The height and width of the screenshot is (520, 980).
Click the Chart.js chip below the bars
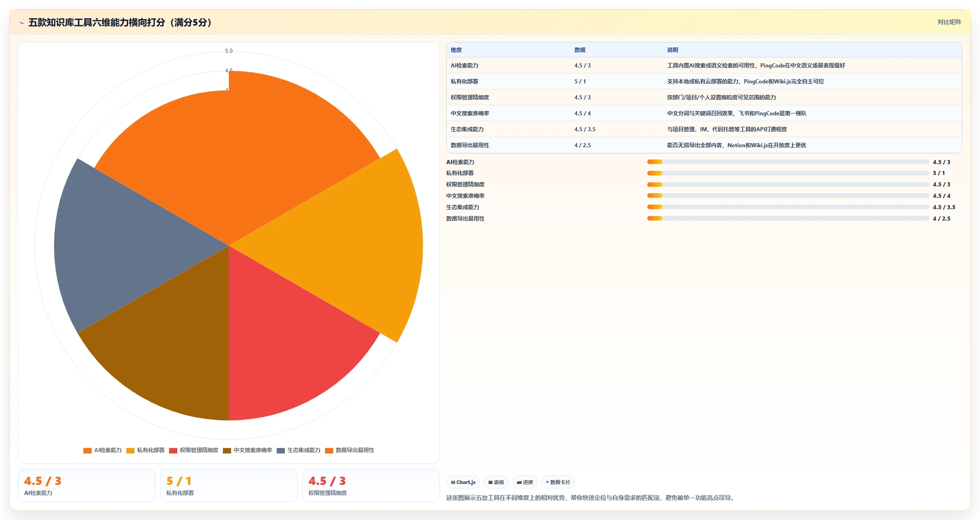pos(463,482)
